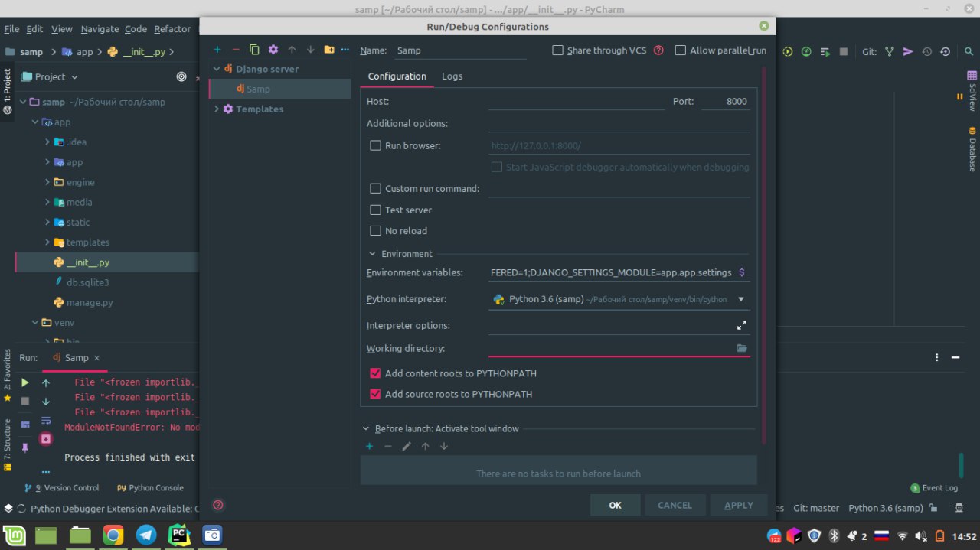Image resolution: width=980 pixels, height=550 pixels.
Task: Open the Python interpreter dropdown
Action: tap(741, 299)
